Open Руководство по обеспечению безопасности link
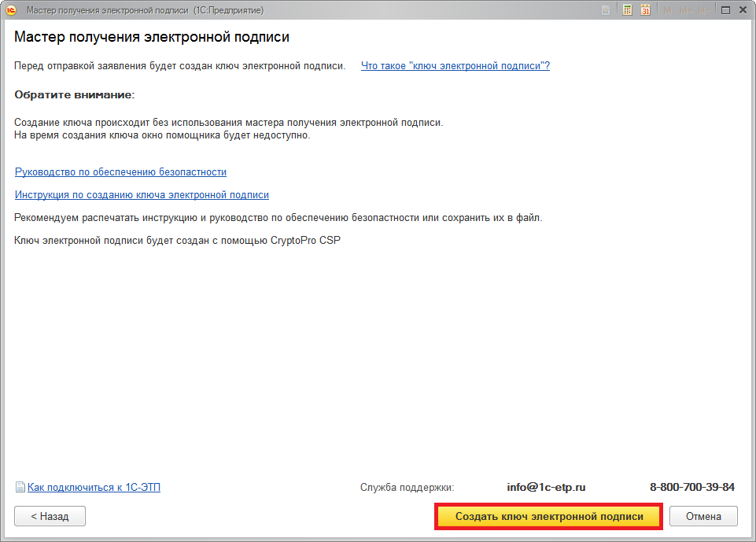756x542 pixels. click(120, 171)
